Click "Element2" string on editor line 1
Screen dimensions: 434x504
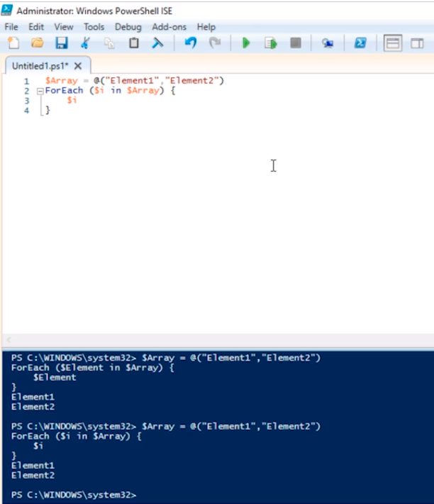pos(191,80)
